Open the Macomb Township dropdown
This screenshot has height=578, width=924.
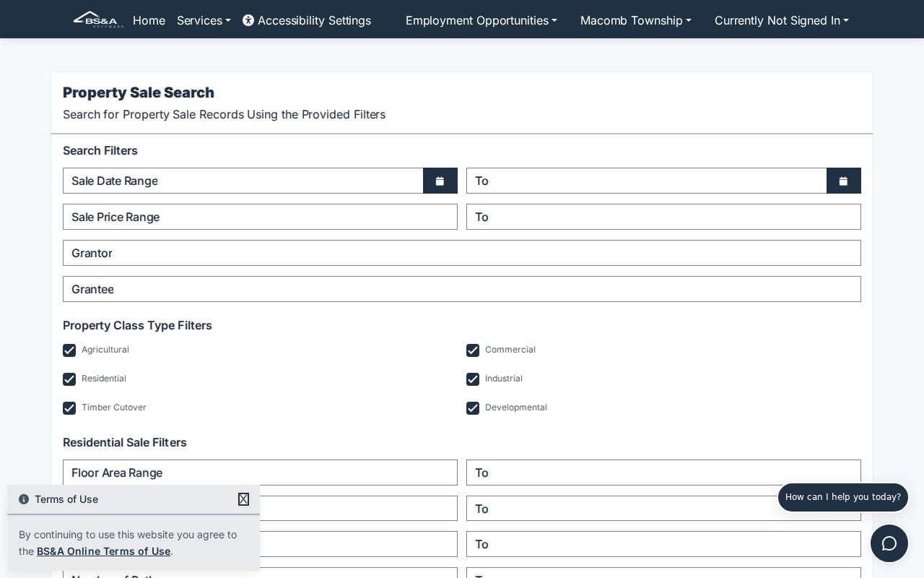click(x=636, y=20)
